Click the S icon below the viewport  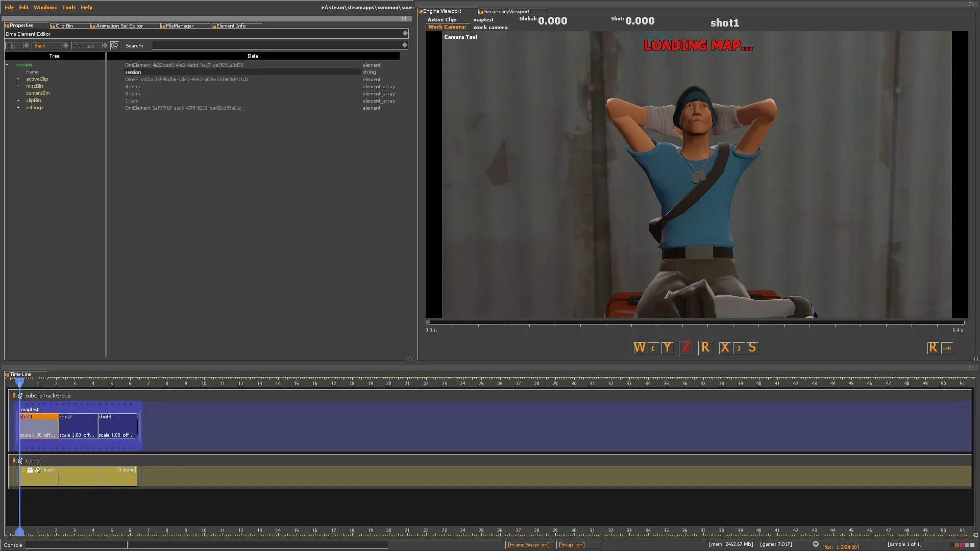[752, 348]
